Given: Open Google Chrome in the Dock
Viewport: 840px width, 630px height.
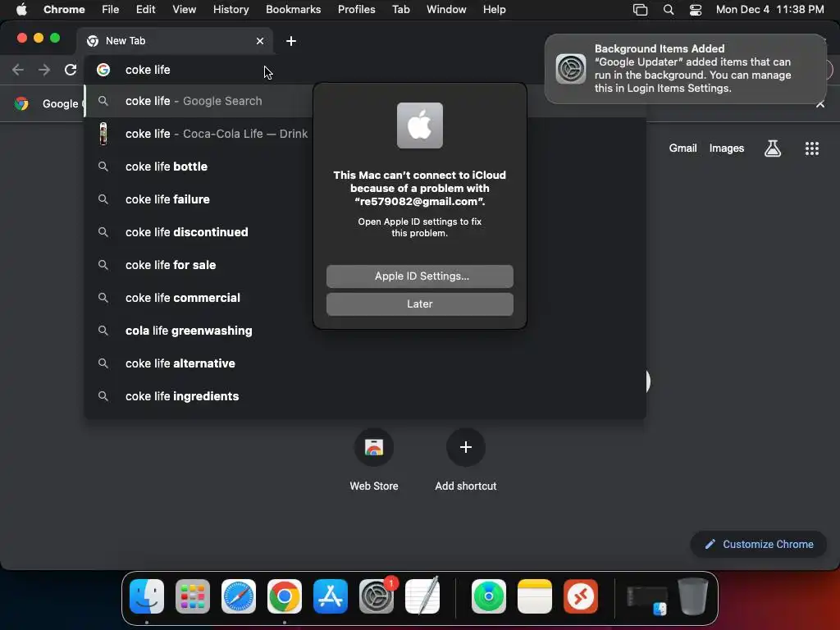Looking at the screenshot, I should pos(285,596).
